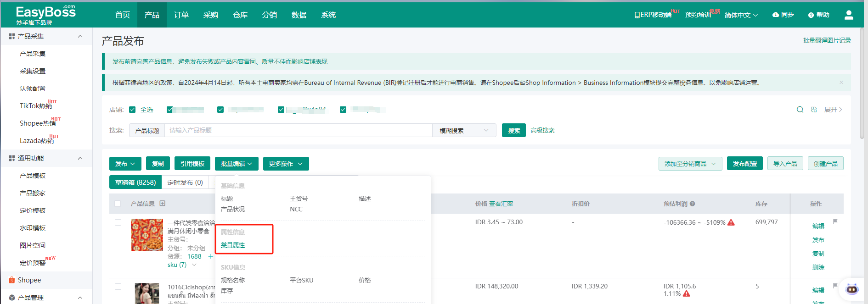Select 标题 in batch edit menu

[227, 199]
